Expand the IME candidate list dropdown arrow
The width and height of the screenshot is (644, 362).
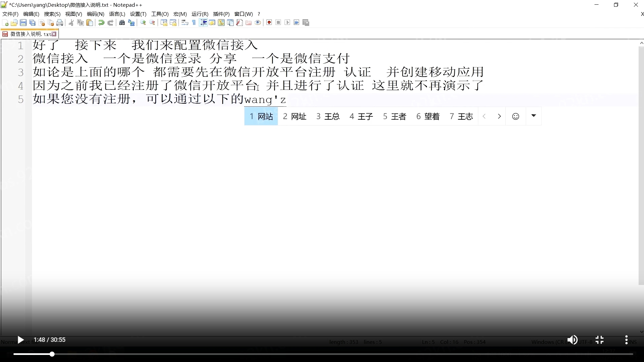[534, 116]
